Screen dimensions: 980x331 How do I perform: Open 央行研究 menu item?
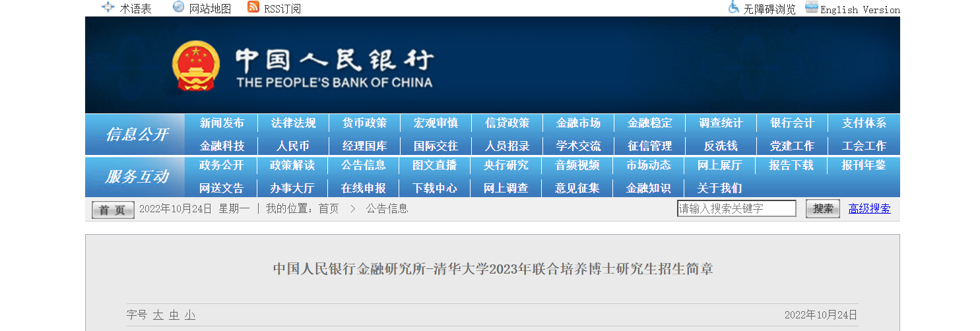(x=507, y=165)
